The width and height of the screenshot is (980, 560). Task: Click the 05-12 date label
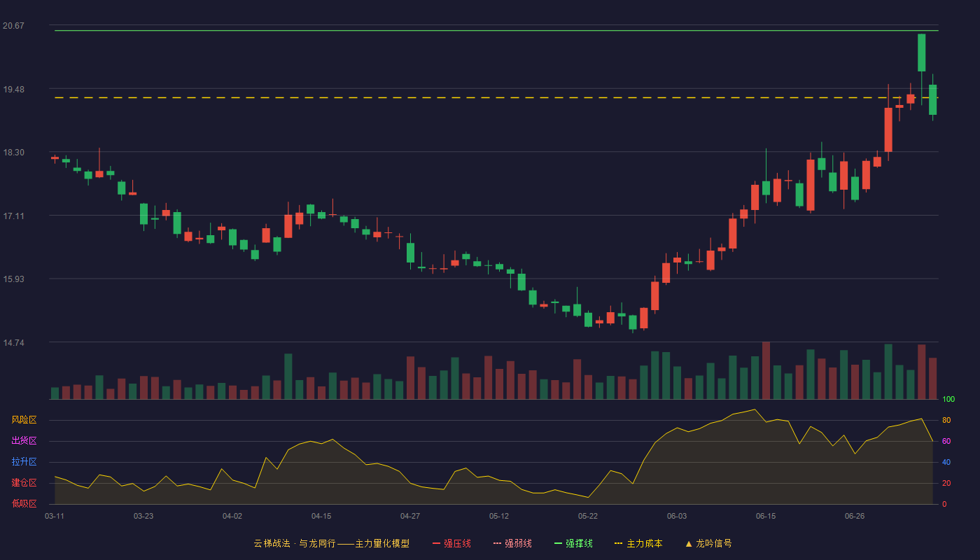[x=499, y=516]
